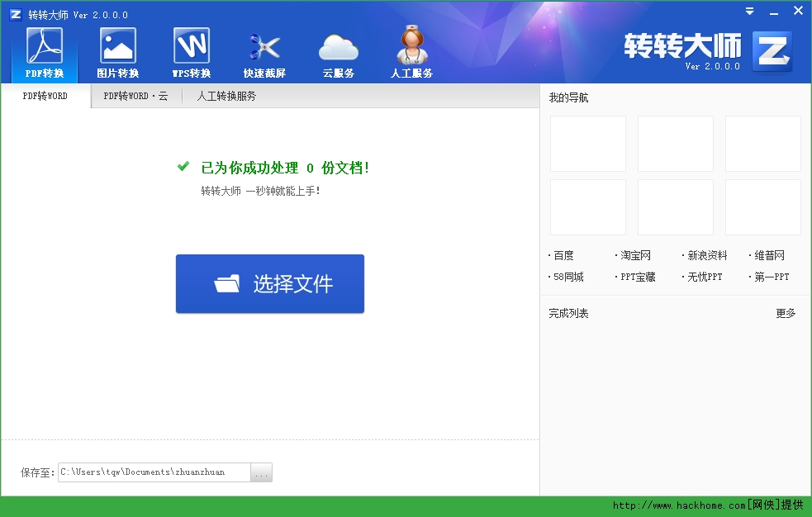The image size is (812, 517).
Task: Click the small Z logo in title bar
Action: pos(16,15)
